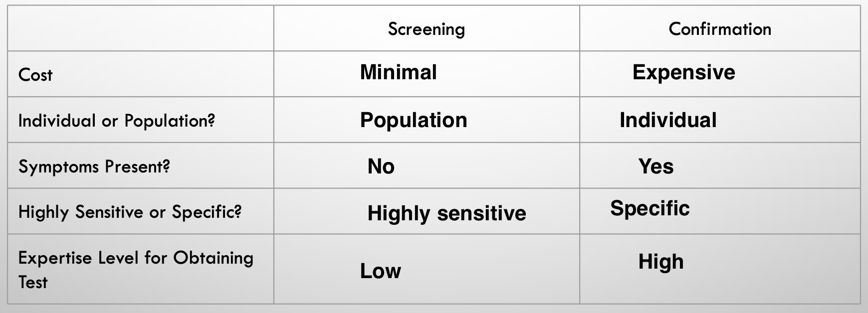Image resolution: width=868 pixels, height=313 pixels.
Task: Click the No answer under Screening
Action: (x=381, y=166)
